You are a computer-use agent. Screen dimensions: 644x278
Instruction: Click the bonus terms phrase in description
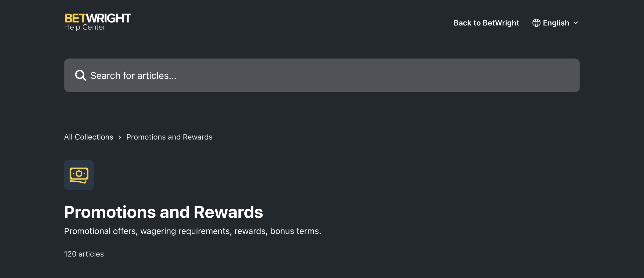pos(295,231)
